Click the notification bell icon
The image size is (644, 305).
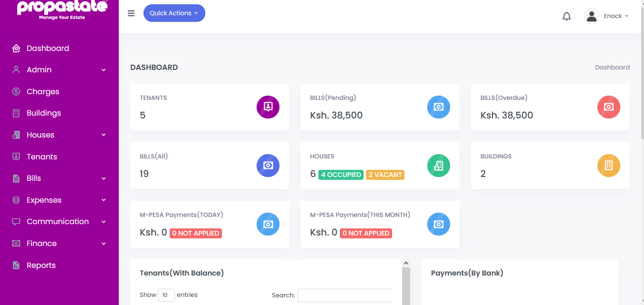click(x=567, y=17)
